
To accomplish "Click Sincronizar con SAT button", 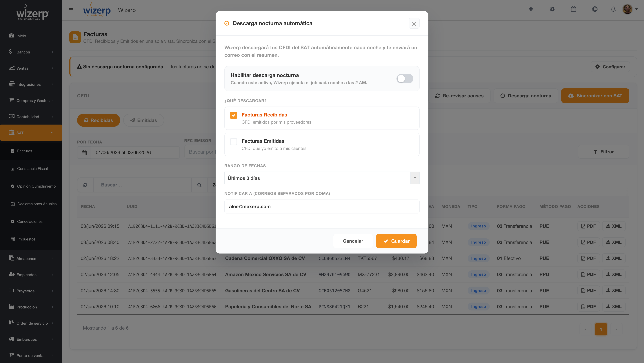I will coord(595,96).
